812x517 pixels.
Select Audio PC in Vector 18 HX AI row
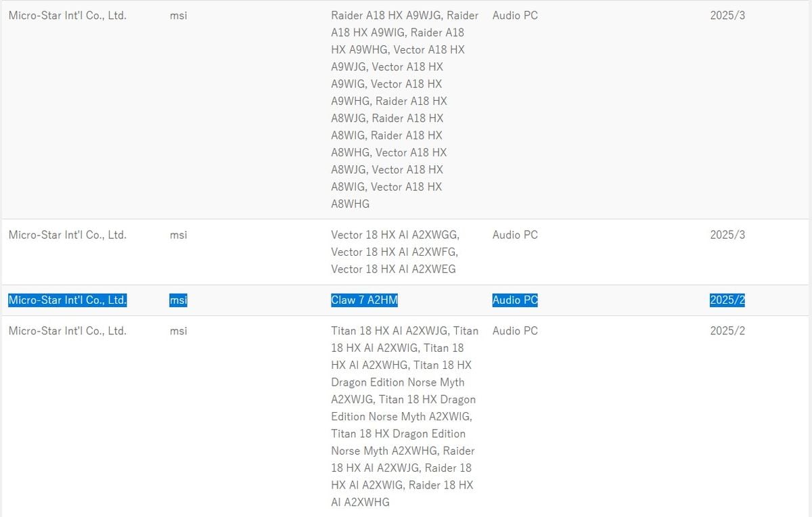pos(515,235)
